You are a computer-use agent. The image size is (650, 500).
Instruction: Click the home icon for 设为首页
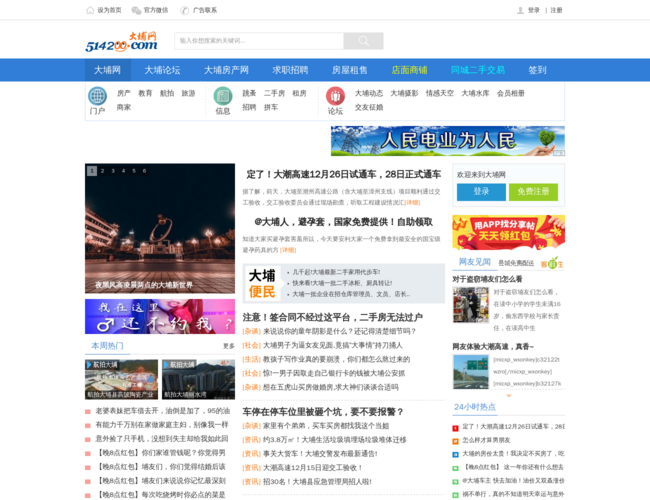[90, 10]
